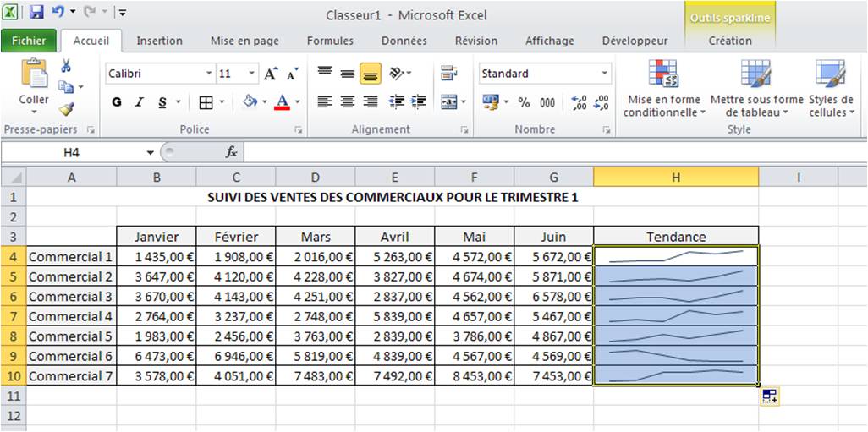868x432 pixels.
Task: Click the increase indent icon
Action: pos(419,102)
